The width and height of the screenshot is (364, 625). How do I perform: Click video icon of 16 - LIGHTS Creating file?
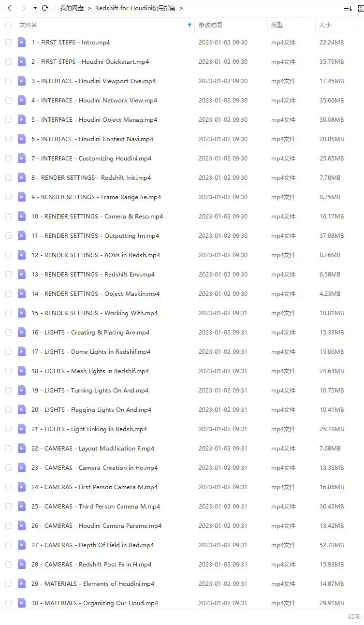pyautogui.click(x=22, y=333)
